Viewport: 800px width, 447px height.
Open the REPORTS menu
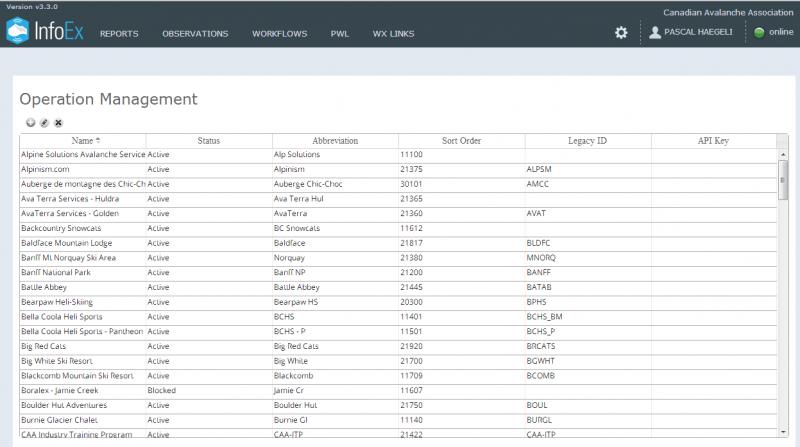[119, 34]
